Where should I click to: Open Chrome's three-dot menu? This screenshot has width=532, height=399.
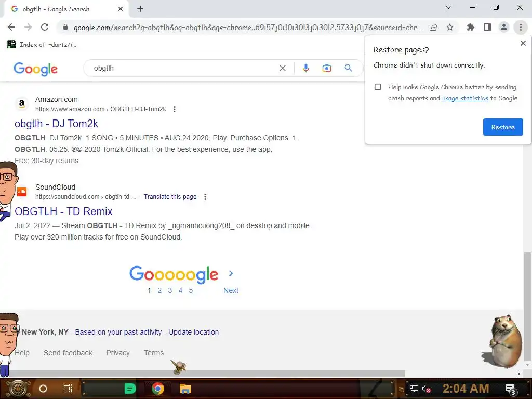521,27
